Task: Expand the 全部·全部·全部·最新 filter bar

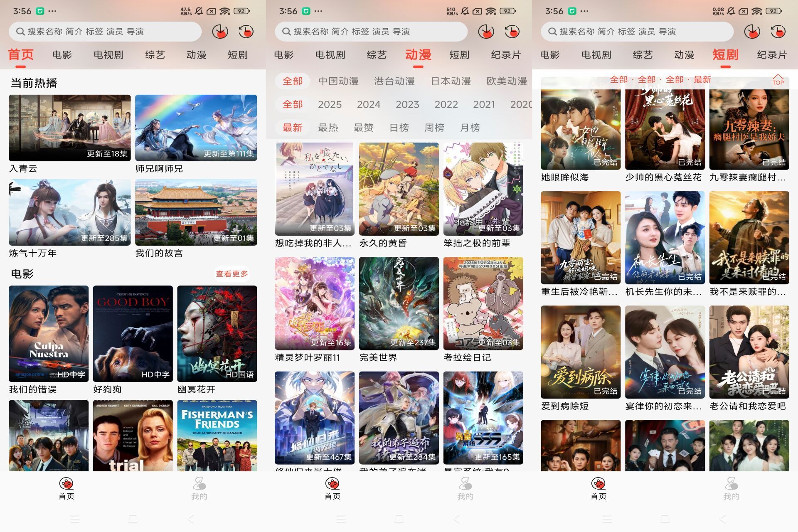Action: (660, 79)
